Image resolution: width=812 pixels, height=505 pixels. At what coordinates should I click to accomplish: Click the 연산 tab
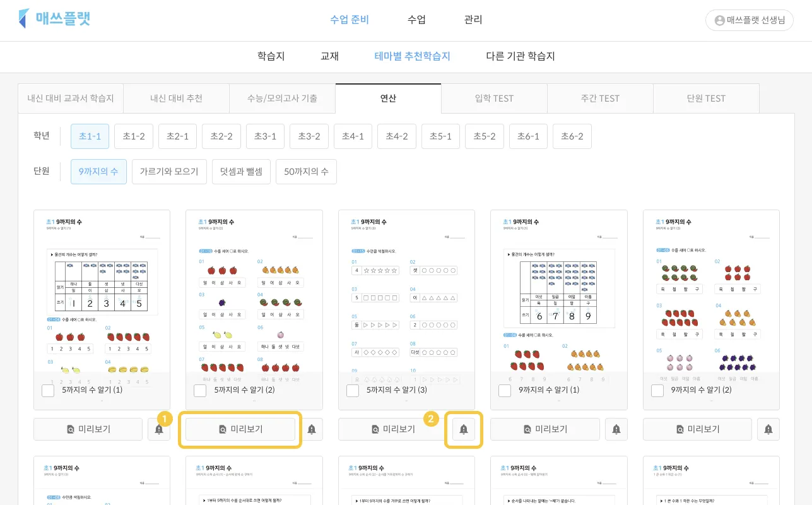[389, 98]
